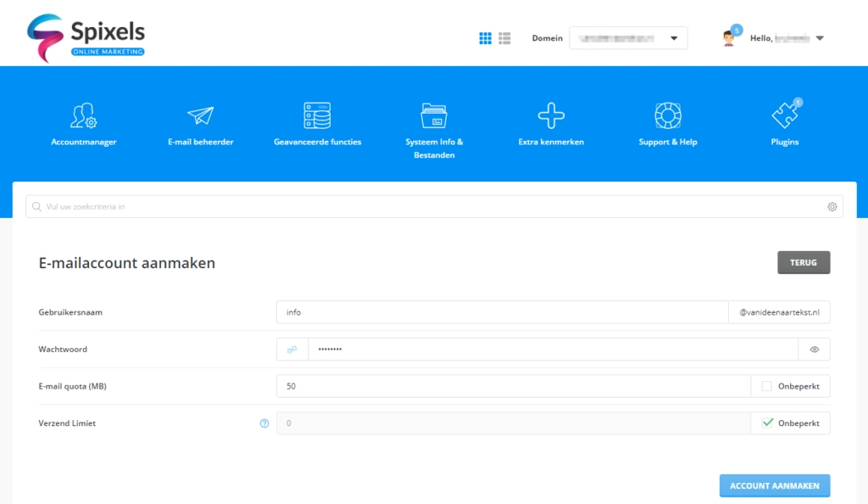Open the Hello user account dropdown
Image resolution: width=868 pixels, height=504 pixels.
click(x=787, y=38)
